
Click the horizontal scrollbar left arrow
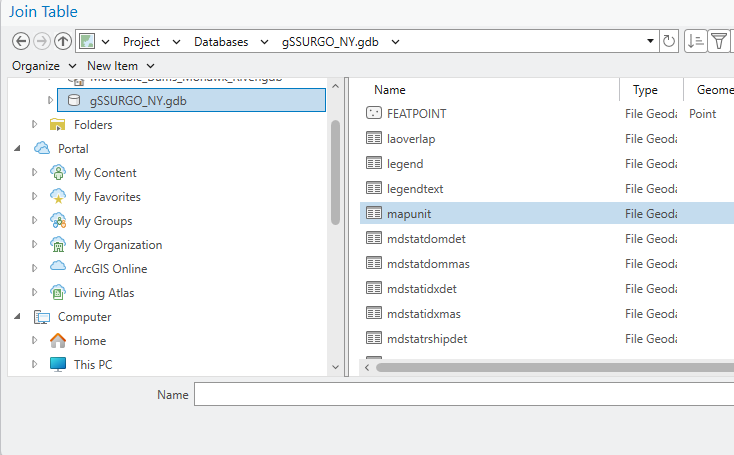click(x=367, y=367)
